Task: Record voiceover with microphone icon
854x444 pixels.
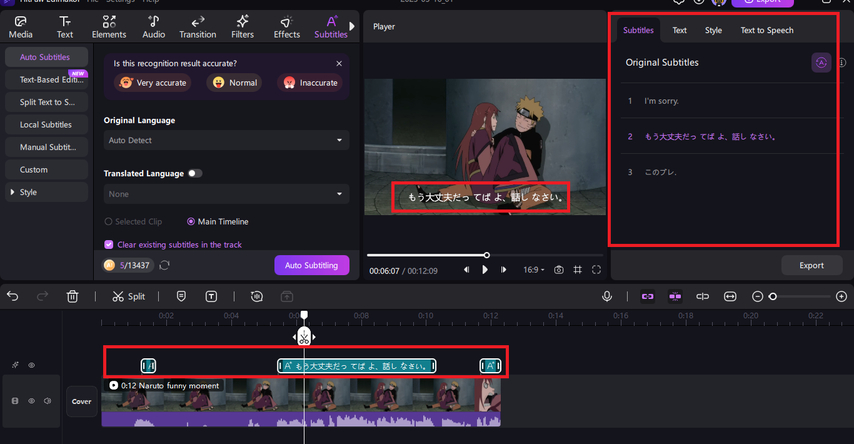Action: [x=607, y=296]
